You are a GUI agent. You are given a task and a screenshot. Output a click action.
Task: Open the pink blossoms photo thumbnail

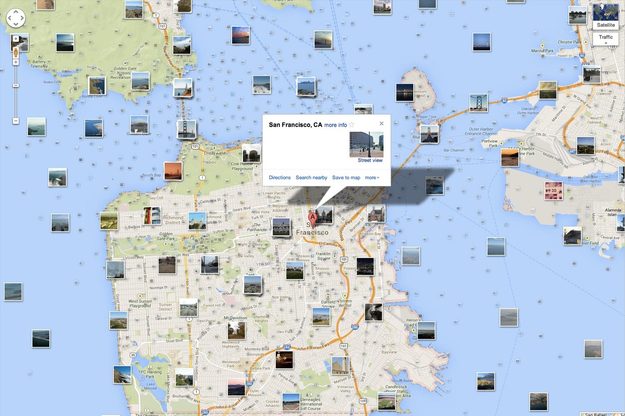[x=554, y=190]
